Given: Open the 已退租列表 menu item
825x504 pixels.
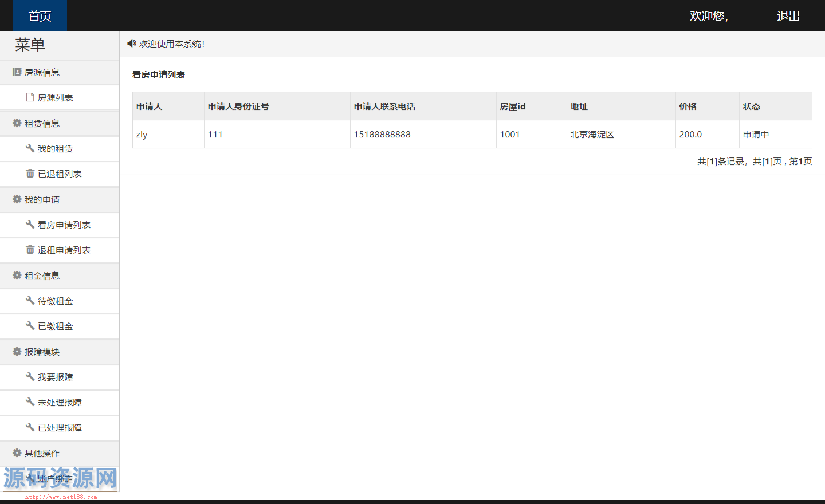Looking at the screenshot, I should tap(60, 174).
